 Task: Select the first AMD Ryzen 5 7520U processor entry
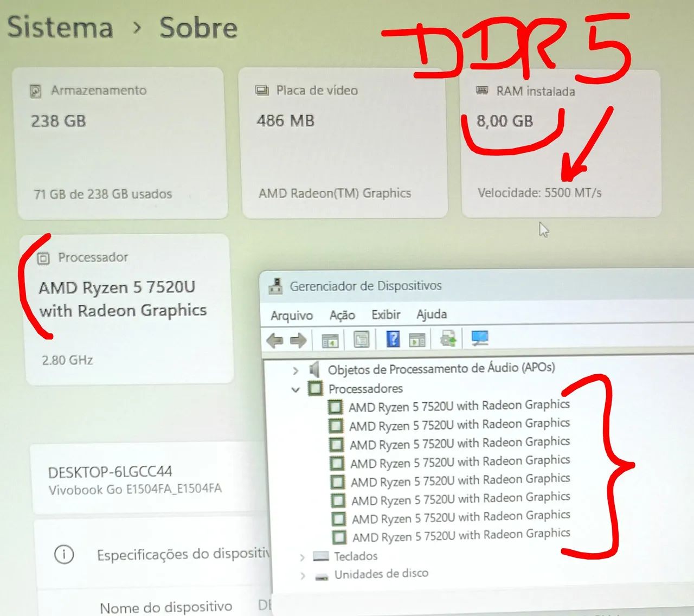click(459, 406)
